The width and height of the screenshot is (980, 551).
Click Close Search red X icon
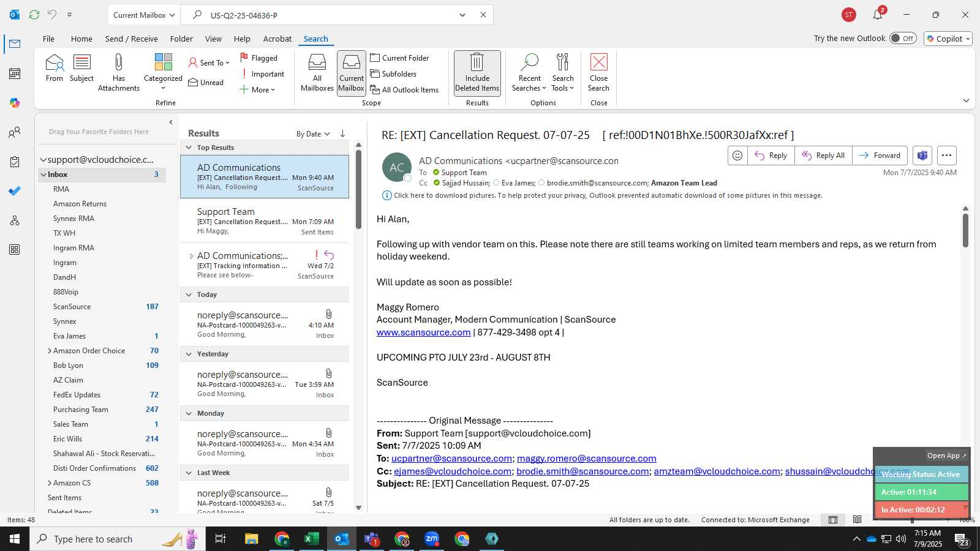[x=598, y=72]
